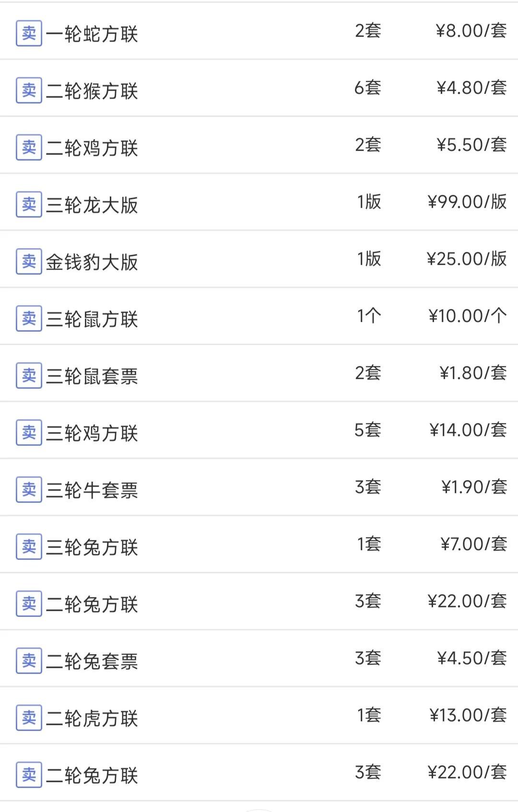Screen dimensions: 518x812
Task: Tap the ¥25.00/版 price text
Action: click(x=467, y=259)
